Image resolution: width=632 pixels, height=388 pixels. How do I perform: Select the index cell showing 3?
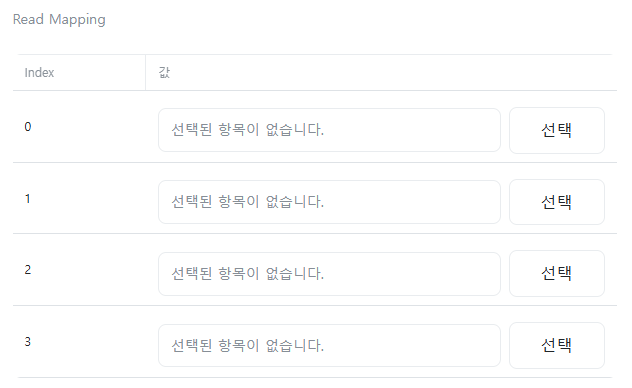27,342
